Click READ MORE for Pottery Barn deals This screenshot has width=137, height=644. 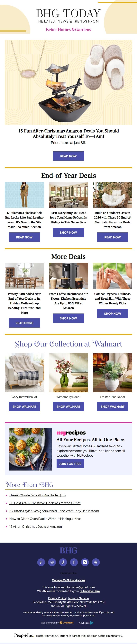point(24,323)
